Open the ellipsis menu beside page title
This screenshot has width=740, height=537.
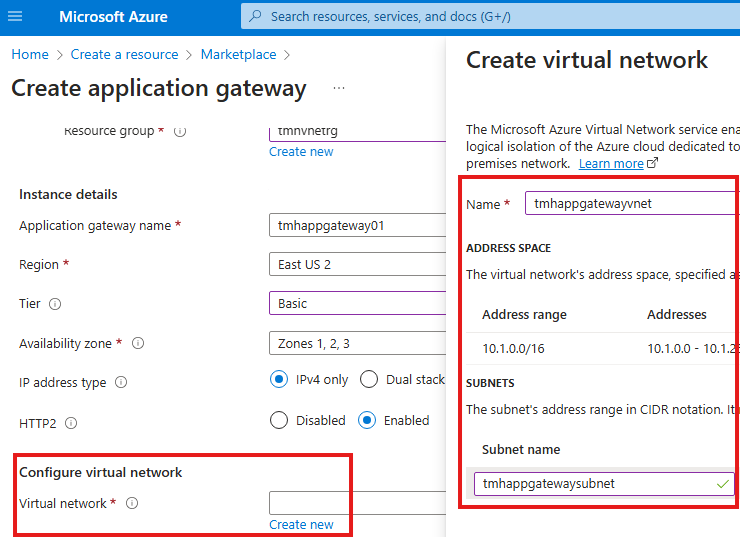tap(339, 88)
